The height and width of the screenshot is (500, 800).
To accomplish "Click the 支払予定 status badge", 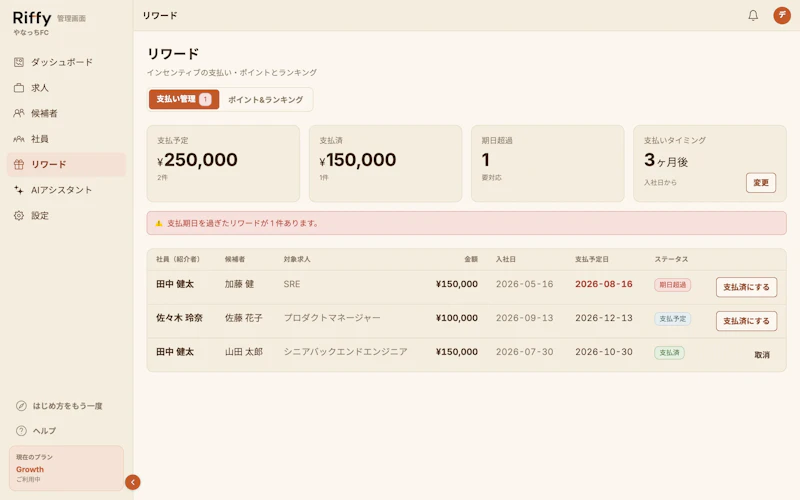I will 672,319.
